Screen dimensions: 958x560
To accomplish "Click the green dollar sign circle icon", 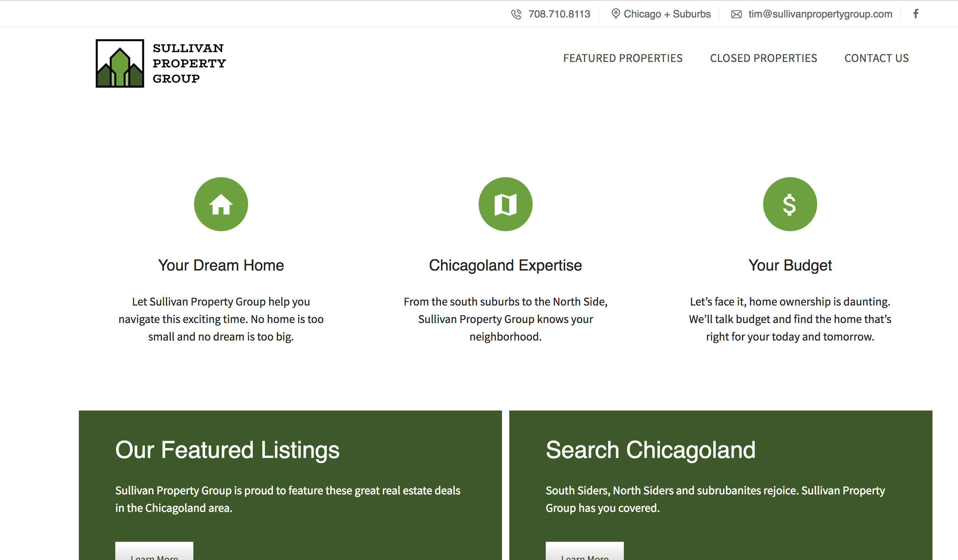I will [789, 204].
